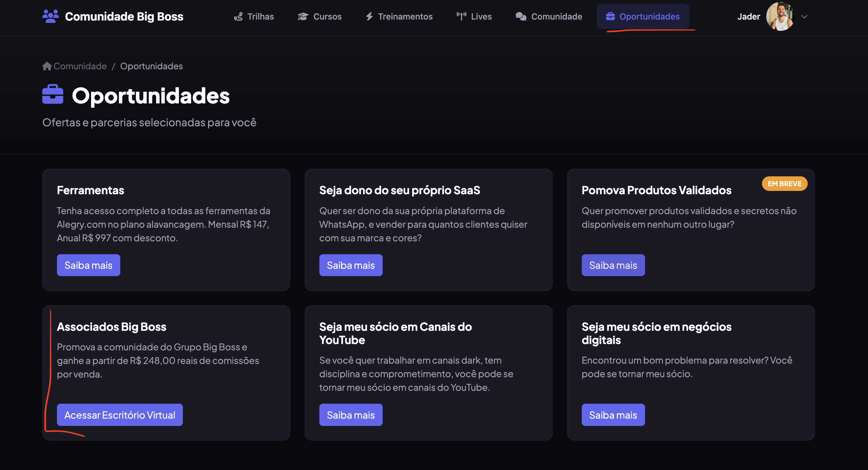The image size is (868, 470).
Task: Expand the user menu chevron next to avatar
Action: [x=804, y=17]
